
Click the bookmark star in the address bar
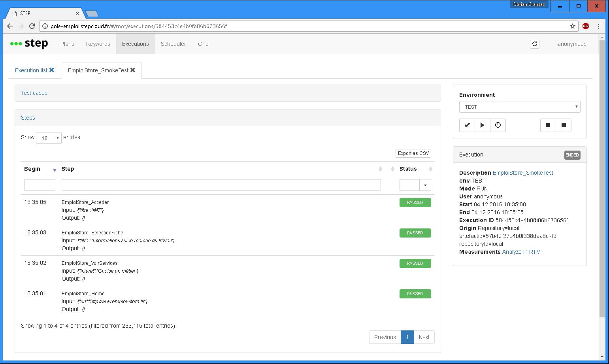(x=572, y=26)
